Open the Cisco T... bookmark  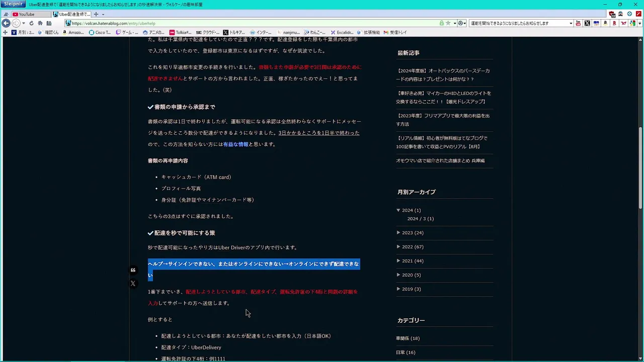click(x=100, y=32)
